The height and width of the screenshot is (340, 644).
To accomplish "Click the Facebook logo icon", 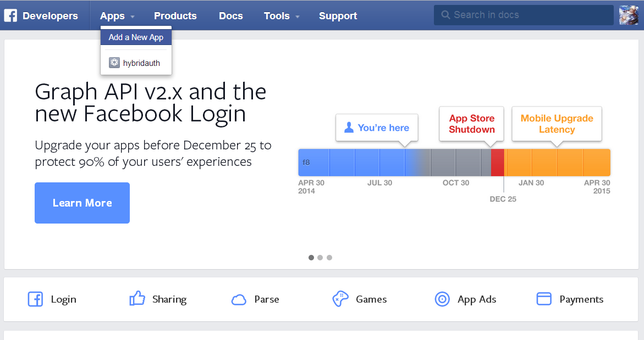I will point(10,16).
